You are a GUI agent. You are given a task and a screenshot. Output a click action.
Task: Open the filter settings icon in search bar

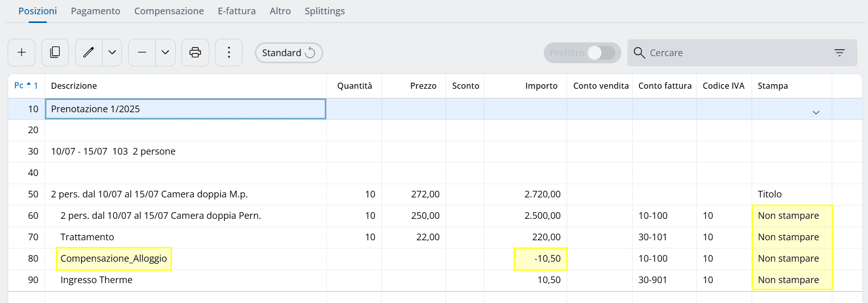pyautogui.click(x=839, y=53)
